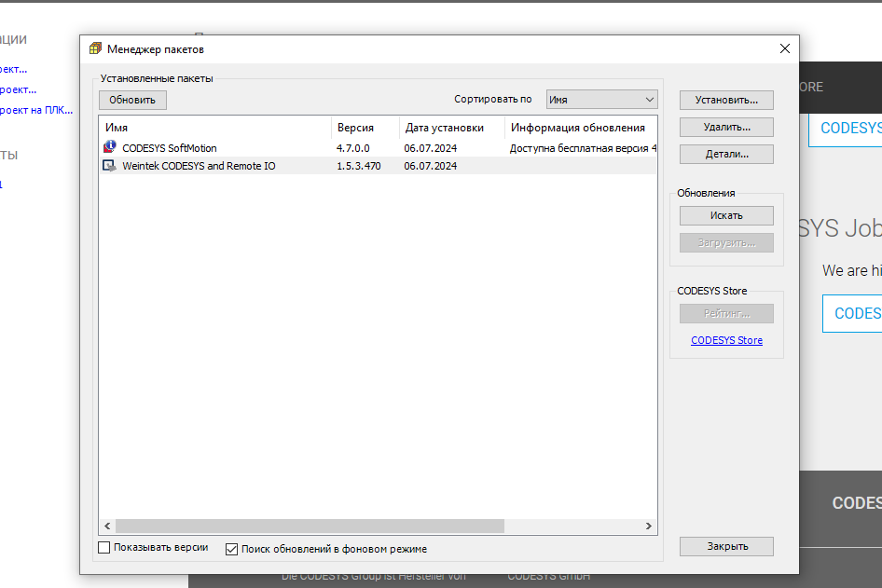
Task: Click the 'Версия' column header
Action: (x=365, y=128)
